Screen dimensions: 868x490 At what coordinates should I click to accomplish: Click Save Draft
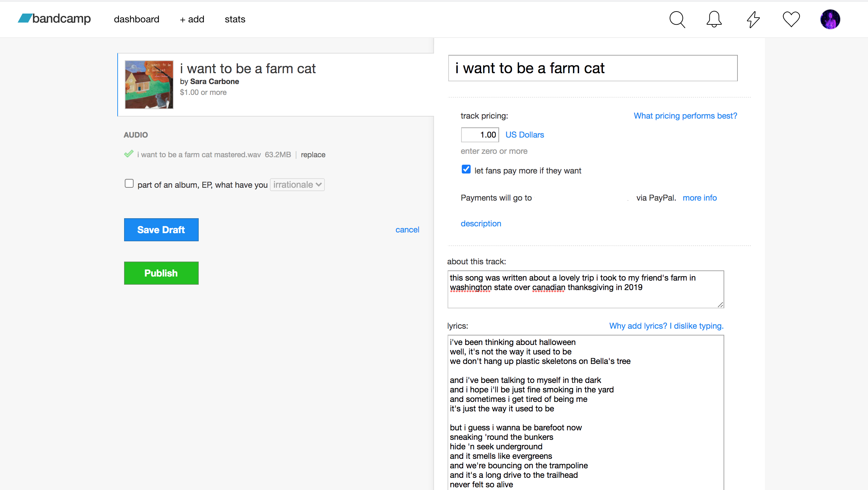point(161,230)
